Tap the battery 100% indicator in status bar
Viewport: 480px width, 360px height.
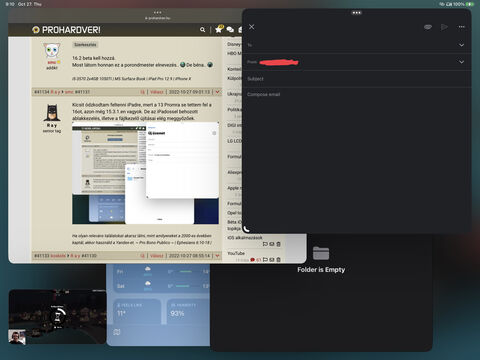coord(464,4)
